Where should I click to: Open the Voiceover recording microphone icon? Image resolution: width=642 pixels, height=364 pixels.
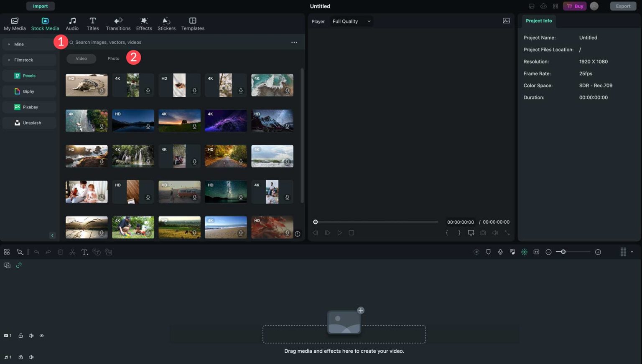tap(500, 252)
